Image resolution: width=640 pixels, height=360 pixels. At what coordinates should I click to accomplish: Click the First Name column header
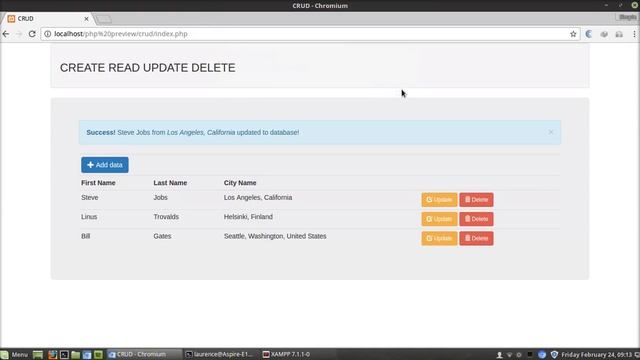98,183
